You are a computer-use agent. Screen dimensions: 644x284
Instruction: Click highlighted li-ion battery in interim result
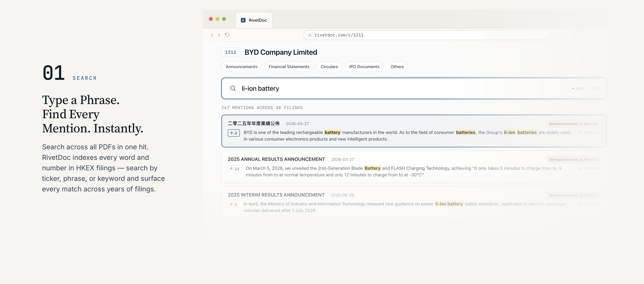(x=449, y=204)
